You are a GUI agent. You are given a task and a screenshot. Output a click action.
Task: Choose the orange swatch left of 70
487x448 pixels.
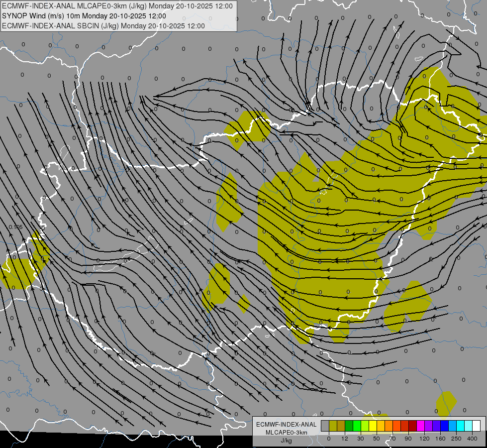click(389, 426)
